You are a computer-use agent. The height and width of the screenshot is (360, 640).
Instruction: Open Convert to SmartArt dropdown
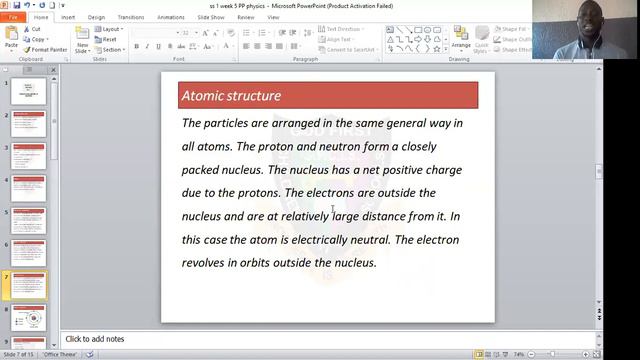pyautogui.click(x=349, y=49)
